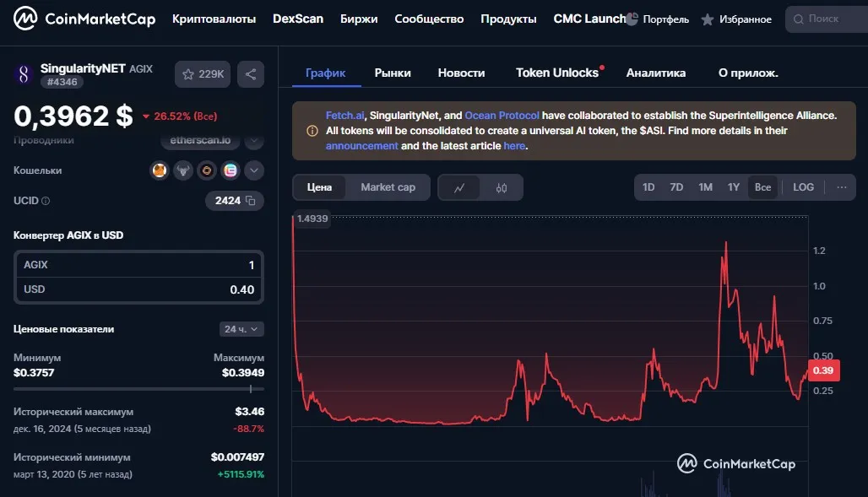Click the Максимум $0.3949 value
Viewport: 868px width, 497px height.
(x=243, y=372)
